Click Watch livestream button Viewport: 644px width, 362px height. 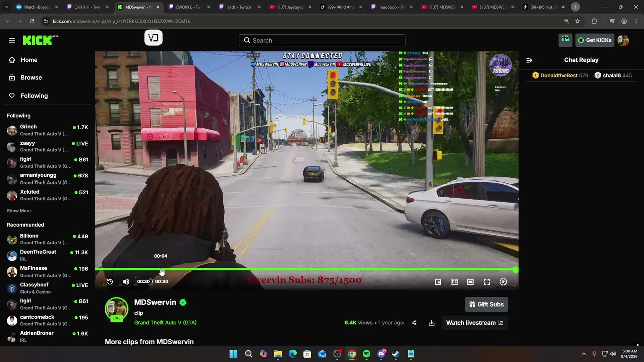(x=474, y=323)
